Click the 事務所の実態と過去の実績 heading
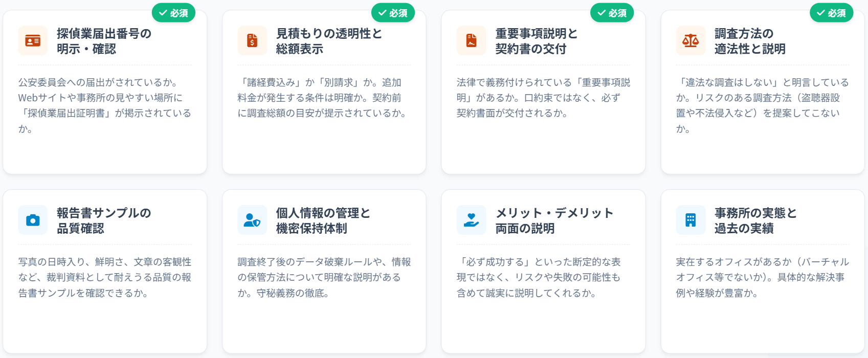The width and height of the screenshot is (868, 358). pos(755,220)
